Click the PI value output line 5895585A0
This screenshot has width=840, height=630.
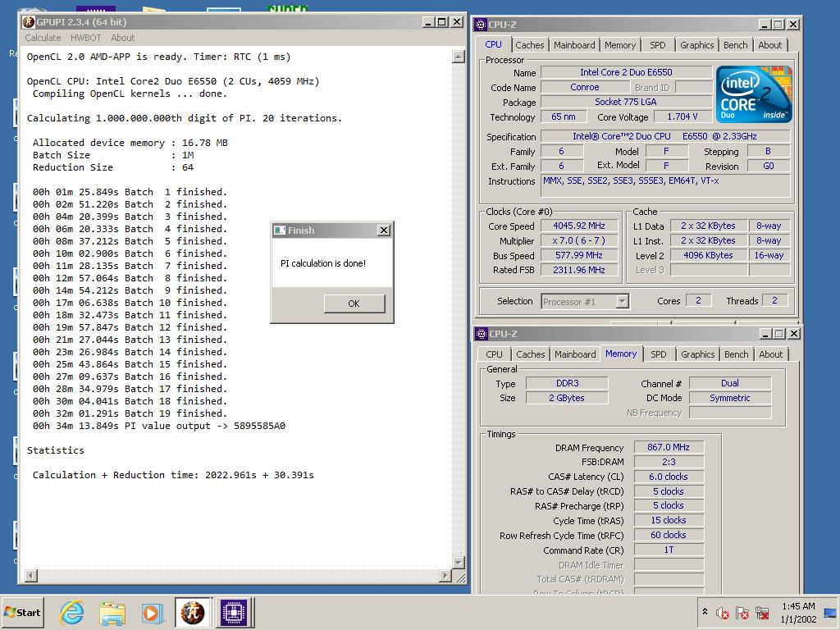point(159,426)
